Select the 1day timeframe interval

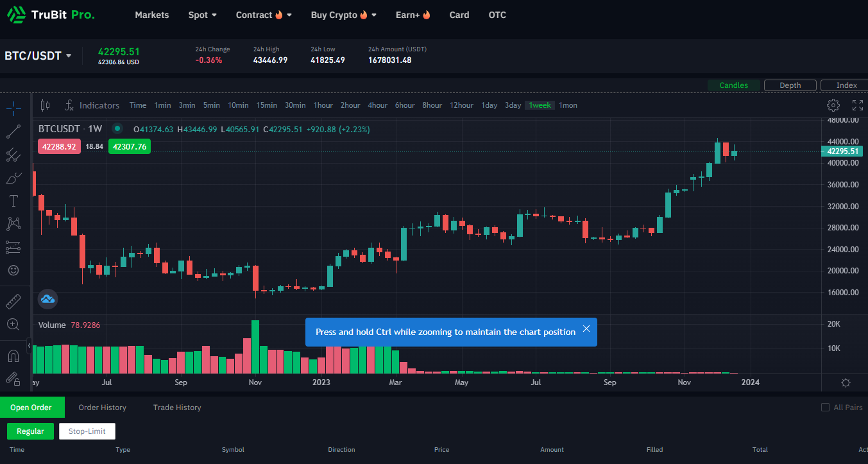pos(489,105)
